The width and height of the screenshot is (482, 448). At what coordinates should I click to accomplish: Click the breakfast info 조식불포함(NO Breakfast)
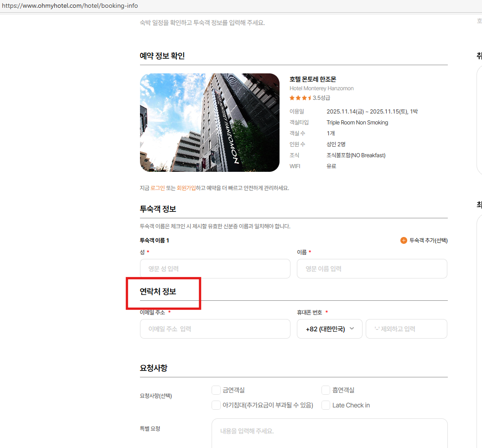coord(356,155)
